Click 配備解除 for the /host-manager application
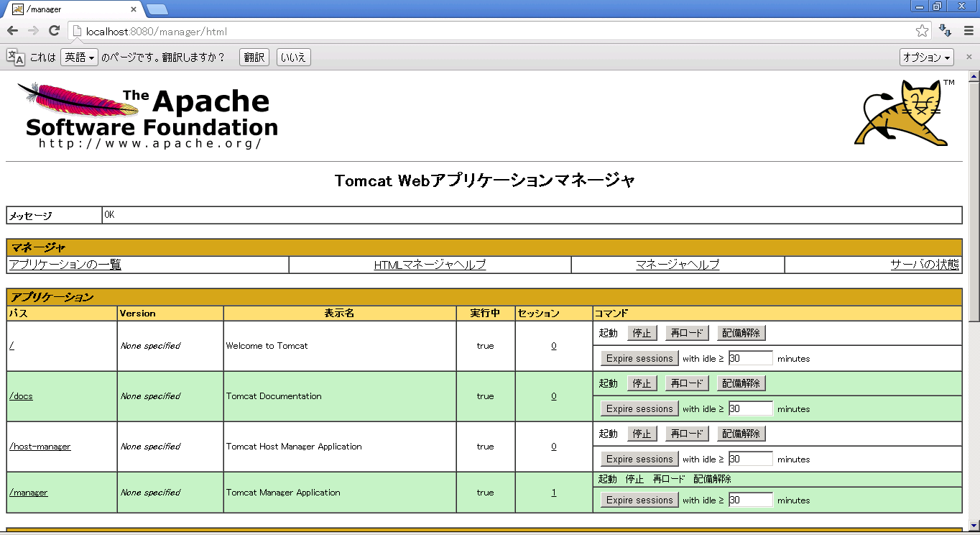Image resolution: width=980 pixels, height=535 pixels. [x=741, y=434]
